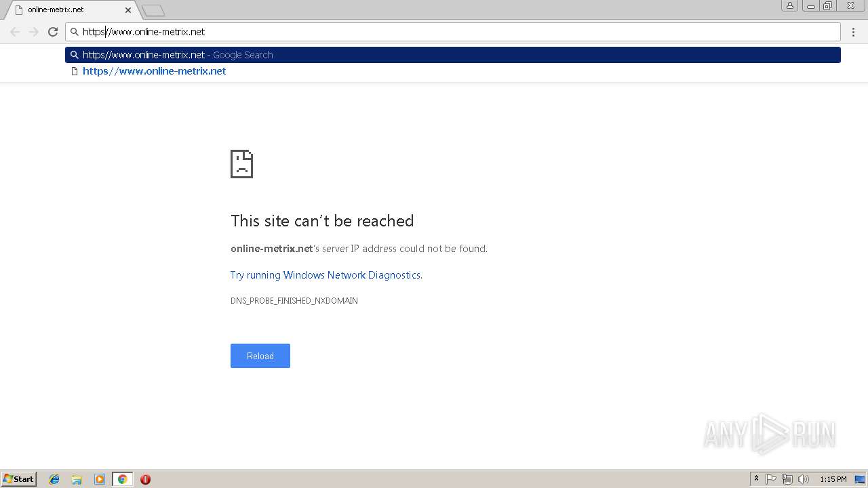Viewport: 868px width, 488px height.
Task: Restore down the Chrome window
Action: (828, 5)
